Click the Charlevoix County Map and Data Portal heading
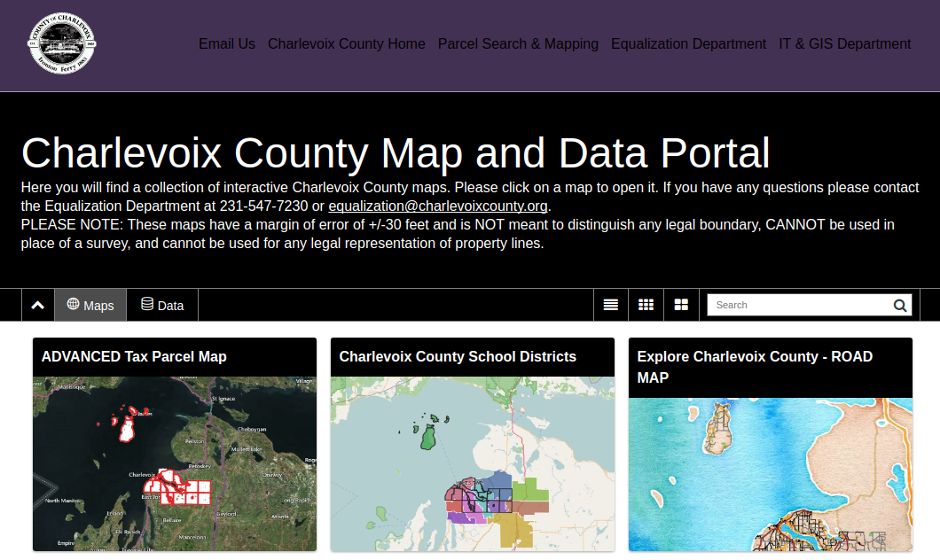The width and height of the screenshot is (940, 560). (395, 152)
